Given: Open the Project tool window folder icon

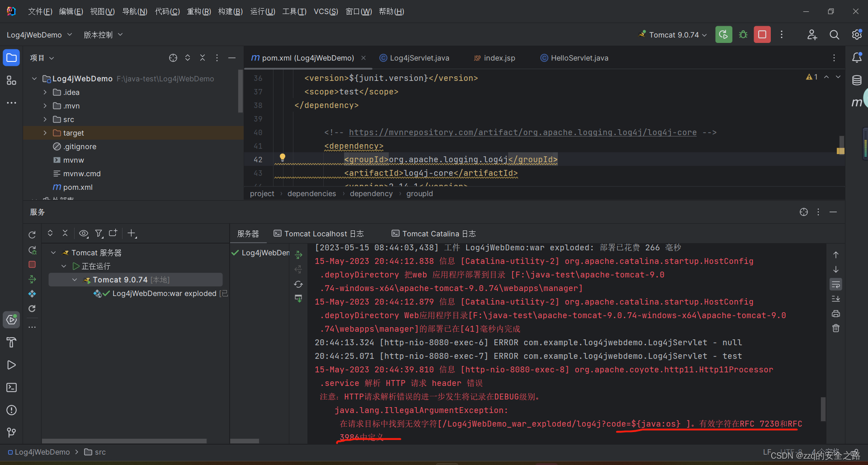Looking at the screenshot, I should [11, 58].
